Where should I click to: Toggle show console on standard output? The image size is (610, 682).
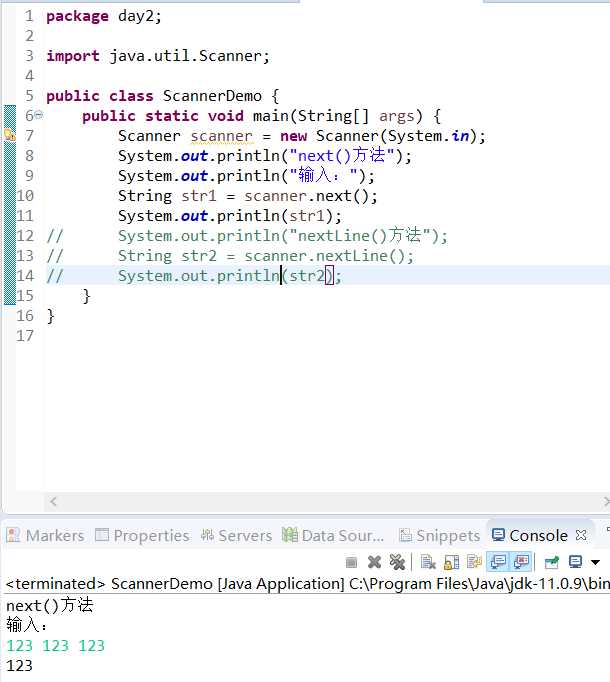498,562
